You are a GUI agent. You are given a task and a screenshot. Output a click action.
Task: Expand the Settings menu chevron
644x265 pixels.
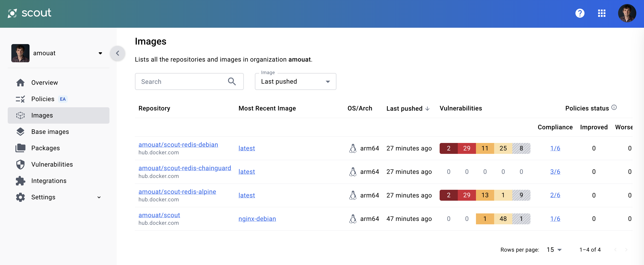coord(99,197)
